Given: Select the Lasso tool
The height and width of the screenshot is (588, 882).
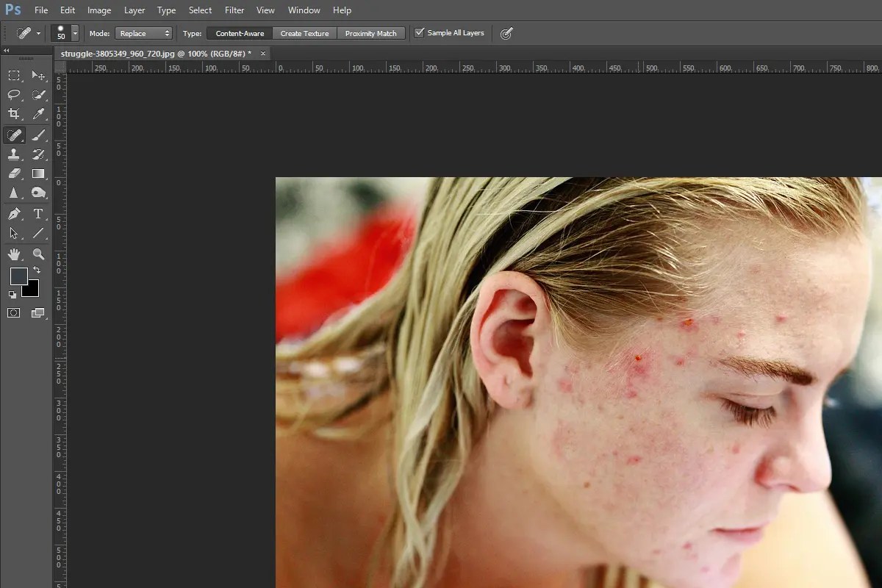Looking at the screenshot, I should coord(15,95).
